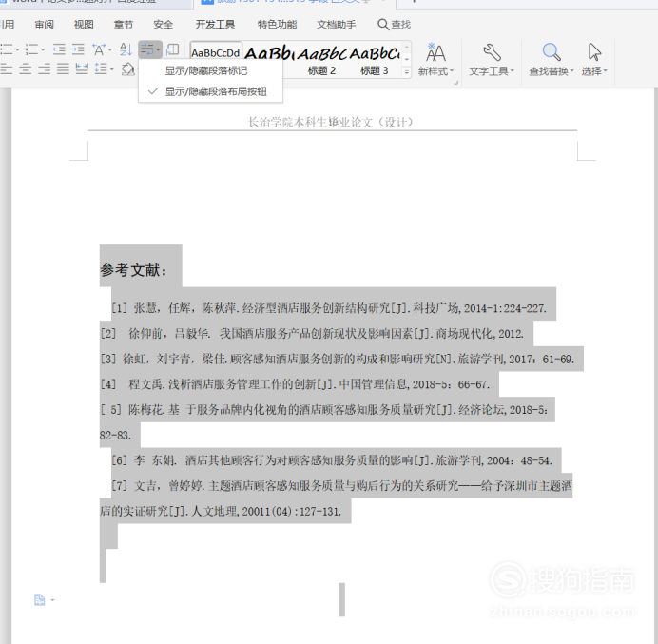Click the A-Z sort icon

126,49
